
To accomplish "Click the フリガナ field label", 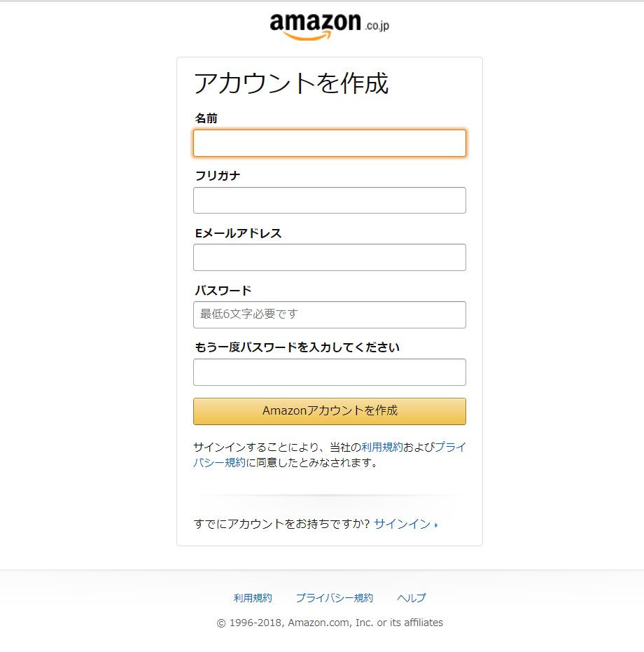I will 217,176.
